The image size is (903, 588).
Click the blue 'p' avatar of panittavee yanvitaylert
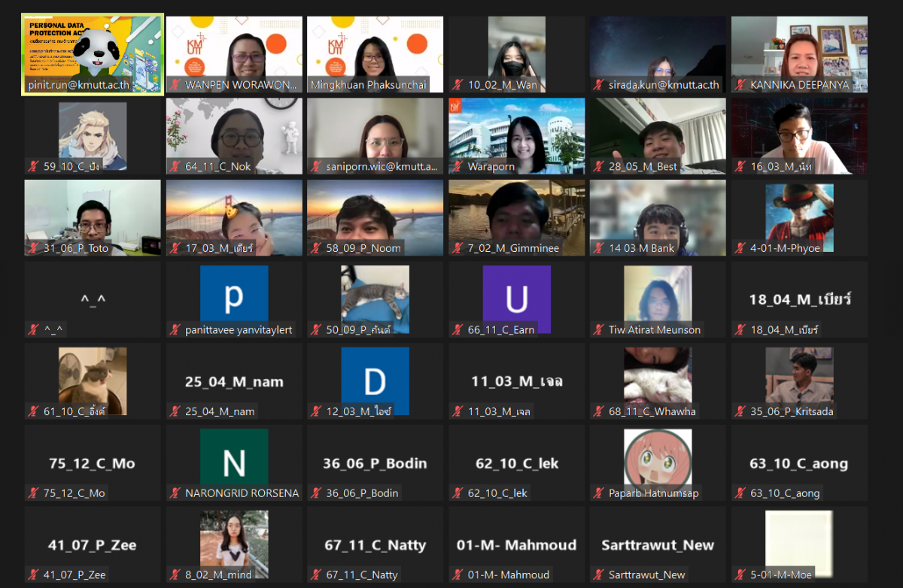[234, 299]
